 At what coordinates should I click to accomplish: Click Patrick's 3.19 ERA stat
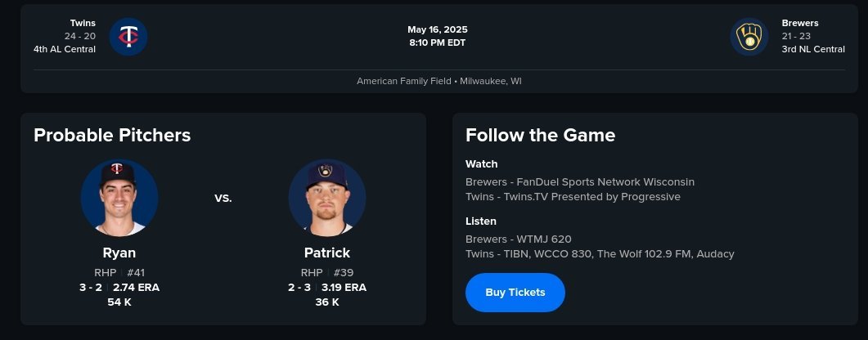[x=344, y=287]
